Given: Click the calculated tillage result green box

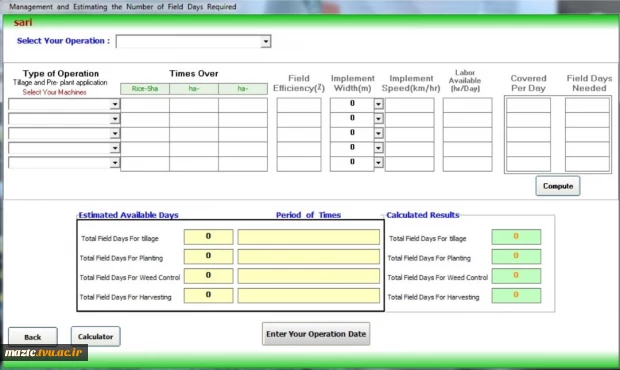Looking at the screenshot, I should coord(516,237).
